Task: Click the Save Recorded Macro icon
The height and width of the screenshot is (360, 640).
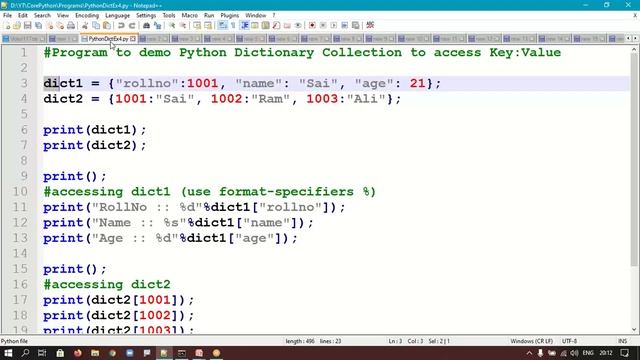Action: coord(356,25)
